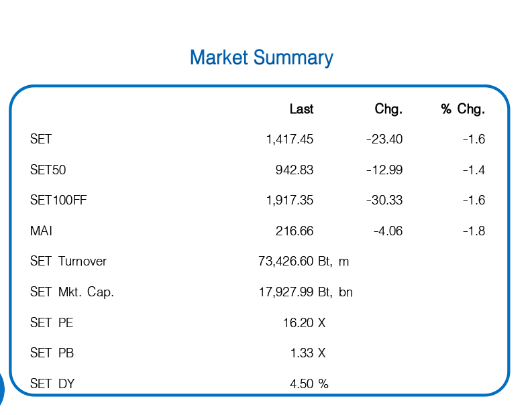The image size is (532, 415).
Task: Click the SET50 row label
Action: coord(48,170)
